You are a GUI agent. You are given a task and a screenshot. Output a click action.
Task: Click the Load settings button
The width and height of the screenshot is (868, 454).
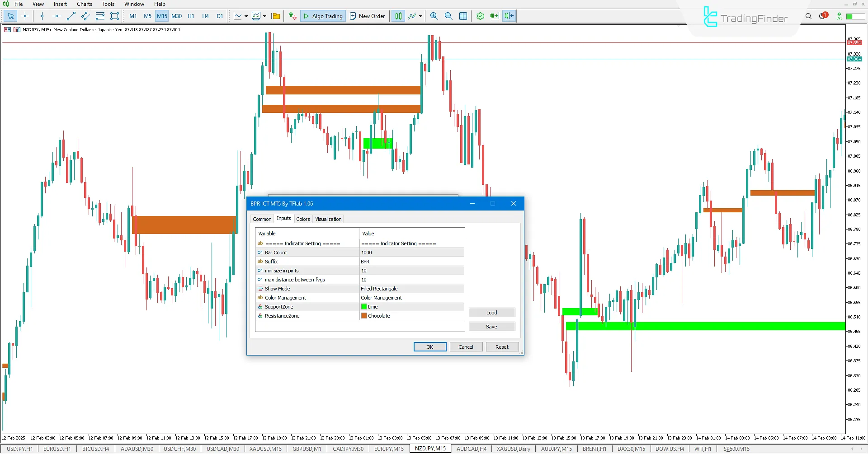point(491,312)
